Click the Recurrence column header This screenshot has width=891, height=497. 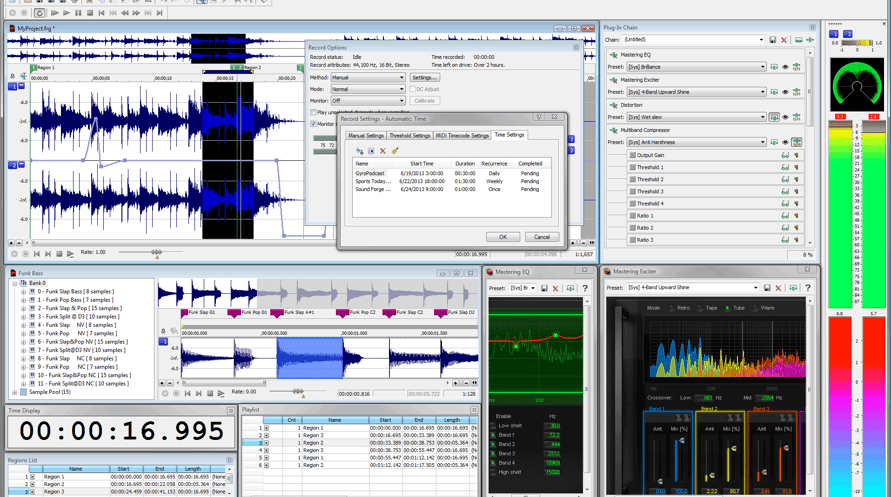click(x=494, y=164)
